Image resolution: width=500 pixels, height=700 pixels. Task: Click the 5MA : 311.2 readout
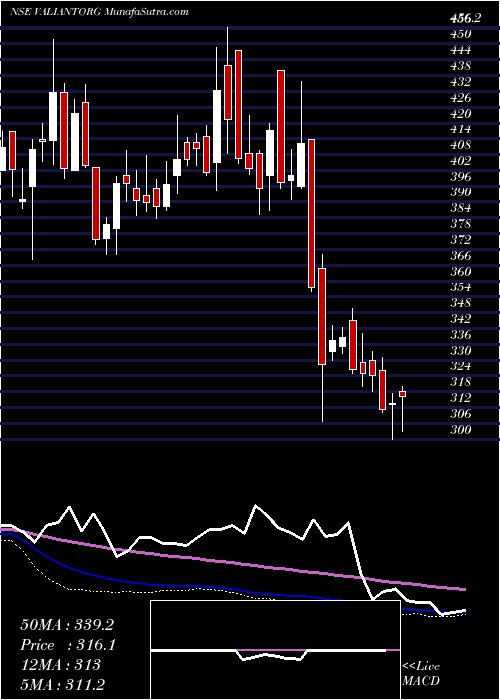click(x=63, y=684)
